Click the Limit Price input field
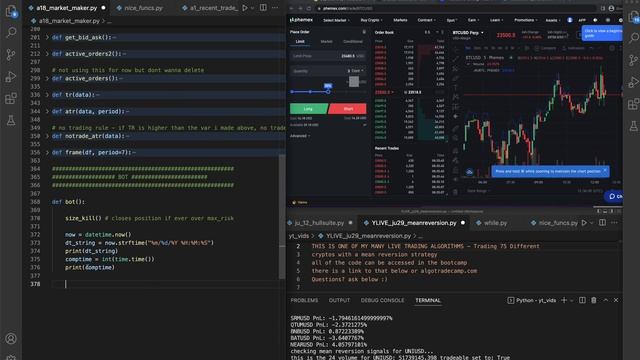 pos(328,56)
